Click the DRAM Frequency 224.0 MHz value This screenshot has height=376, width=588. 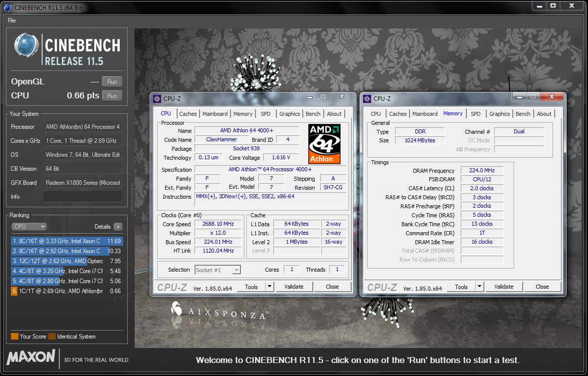(482, 171)
